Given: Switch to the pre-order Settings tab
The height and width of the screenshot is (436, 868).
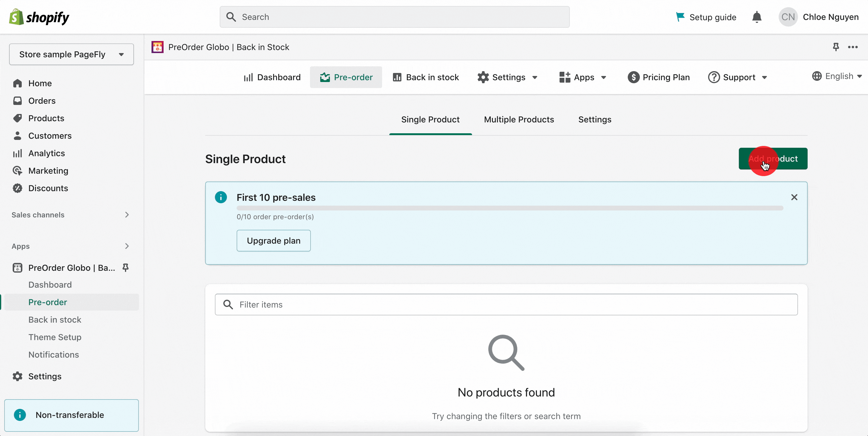Looking at the screenshot, I should click(x=595, y=119).
